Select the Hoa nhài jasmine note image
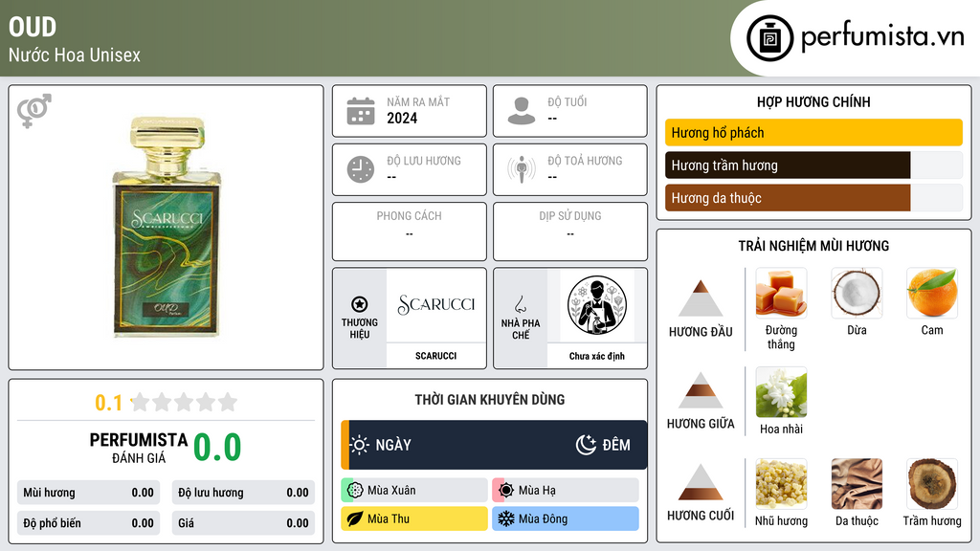Image resolution: width=980 pixels, height=551 pixels. point(781,392)
